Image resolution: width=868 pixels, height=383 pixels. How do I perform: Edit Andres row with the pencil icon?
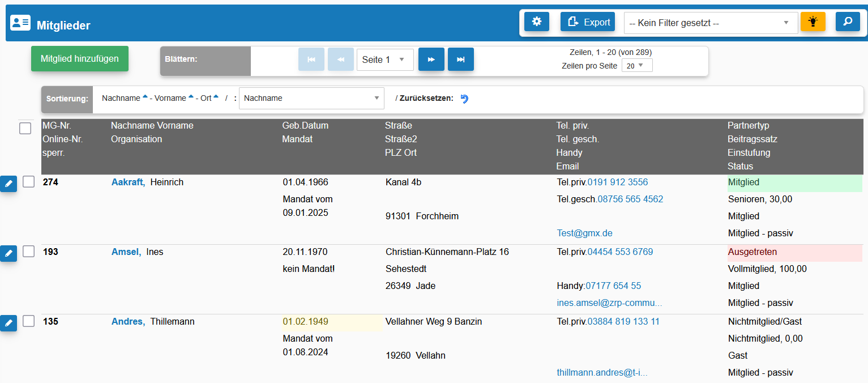click(x=8, y=323)
